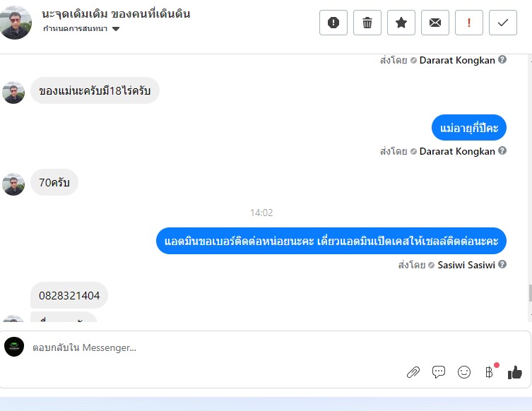The image size is (532, 411).
Task: Click the Sasiwi Sasiwi sender name
Action: 466,265
